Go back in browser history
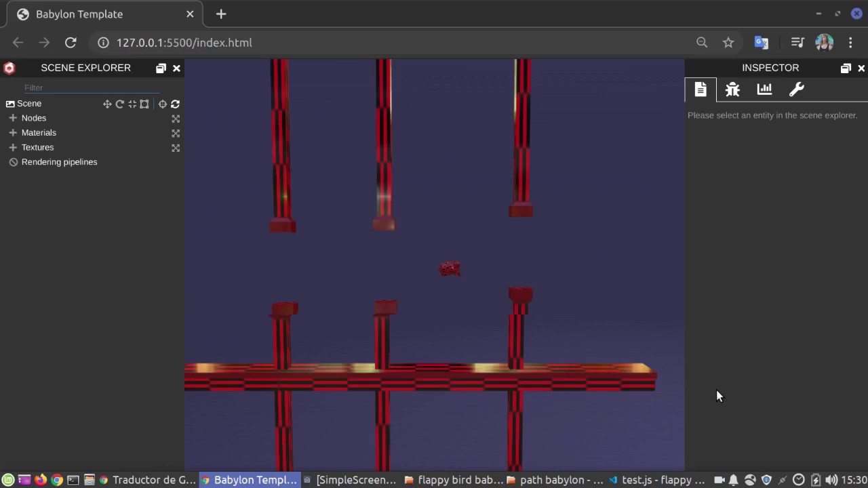The width and height of the screenshot is (868, 488). 18,43
